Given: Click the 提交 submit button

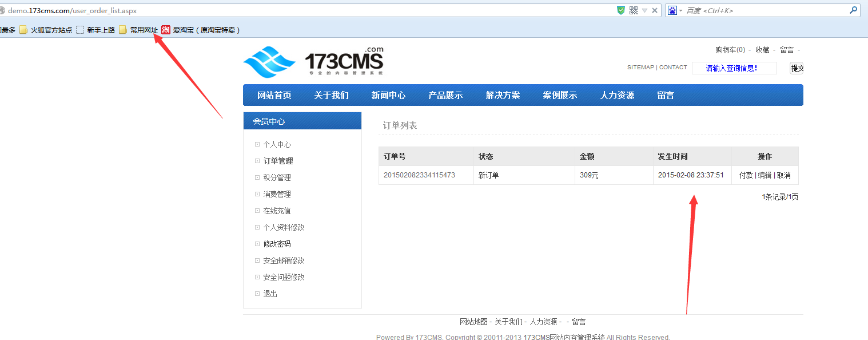Looking at the screenshot, I should 797,68.
